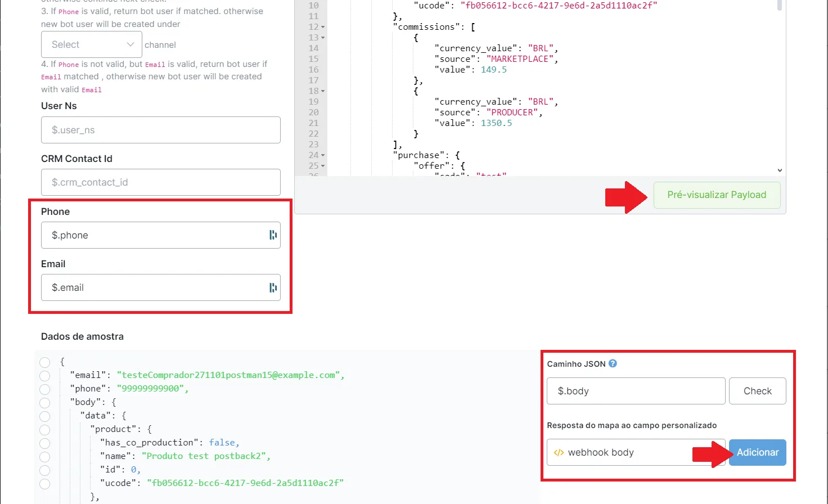Click the variable icon in Email field
Viewport: 828px width, 504px height.
273,287
